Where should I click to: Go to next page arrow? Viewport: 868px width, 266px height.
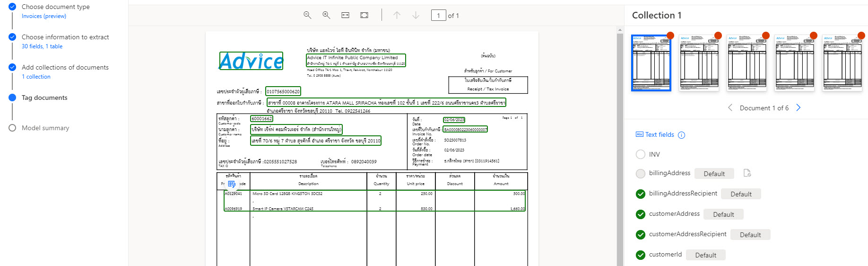[416, 15]
